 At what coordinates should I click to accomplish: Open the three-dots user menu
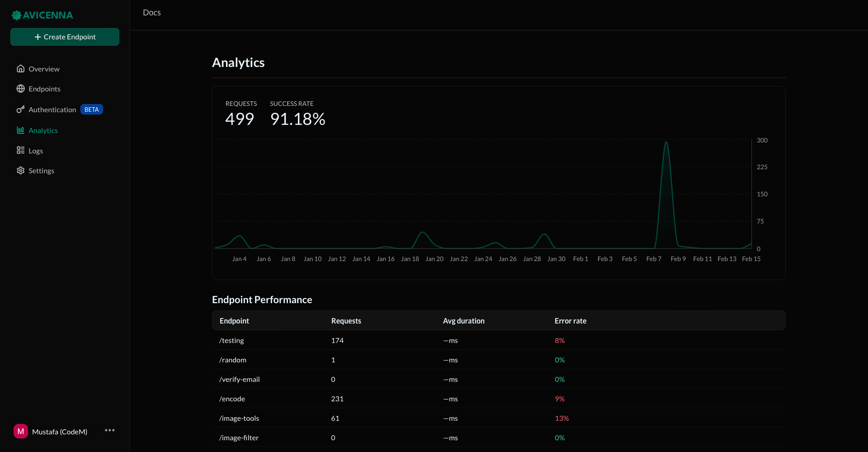(109, 430)
